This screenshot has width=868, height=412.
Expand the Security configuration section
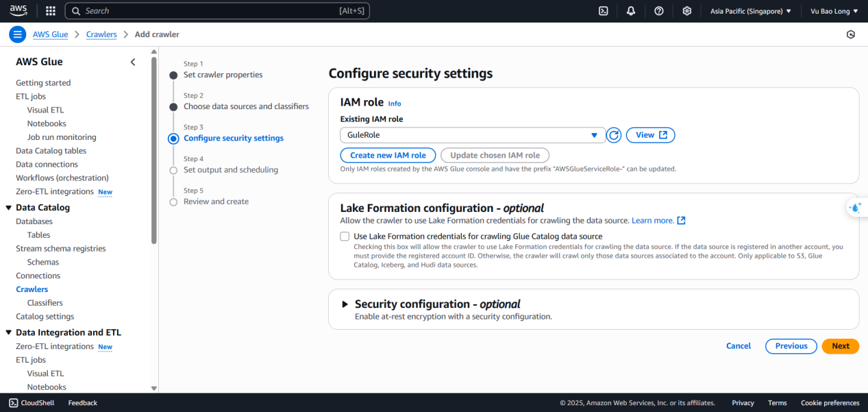pos(345,304)
